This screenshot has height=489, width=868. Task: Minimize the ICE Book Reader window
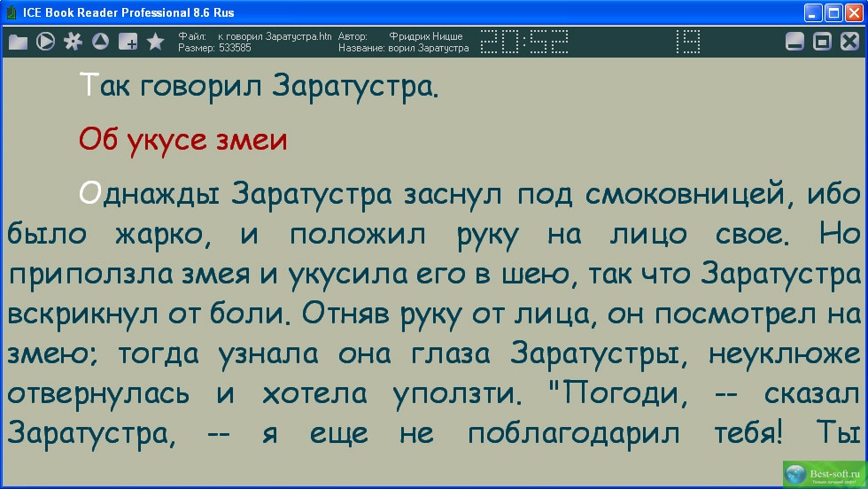coord(813,12)
